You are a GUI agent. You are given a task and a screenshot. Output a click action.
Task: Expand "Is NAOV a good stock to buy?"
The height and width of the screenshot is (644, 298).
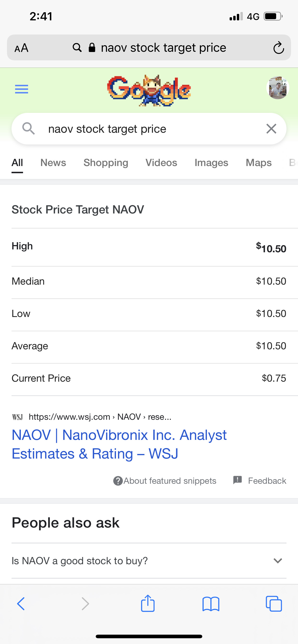point(149,561)
